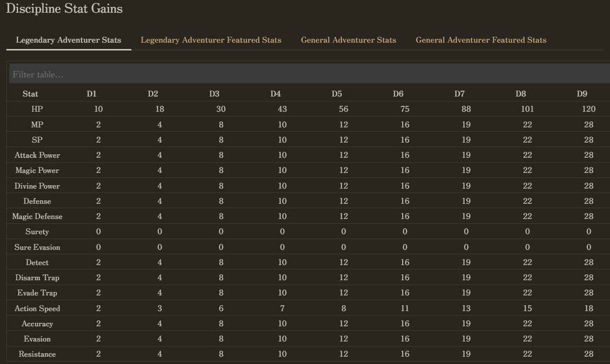Select the D3 column header

tap(214, 94)
